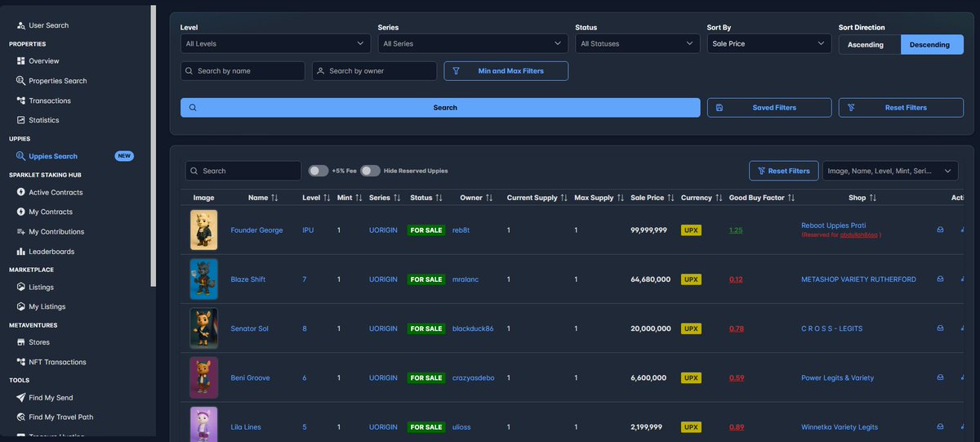
Task: Open Saved Filters
Action: (x=769, y=107)
